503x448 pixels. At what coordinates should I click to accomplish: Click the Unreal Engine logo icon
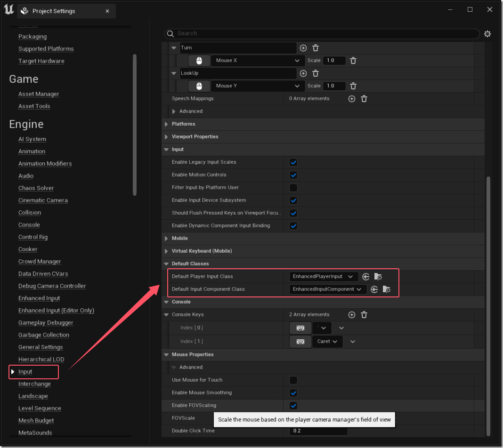[x=9, y=9]
